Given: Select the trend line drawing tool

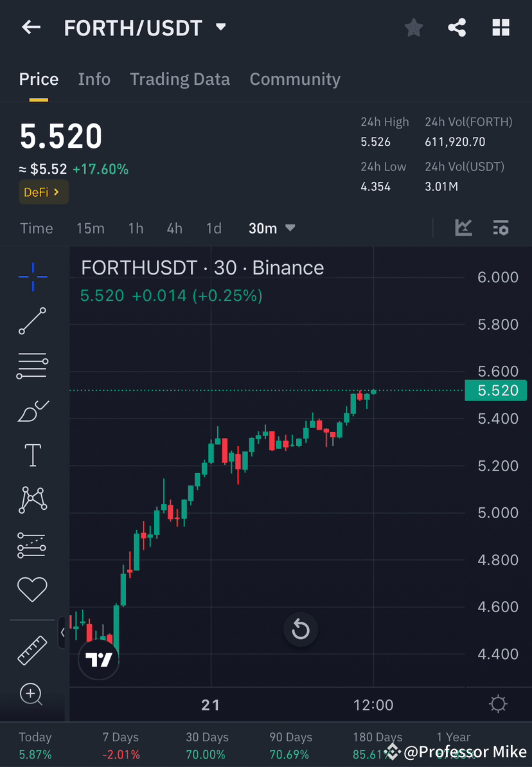Looking at the screenshot, I should point(32,321).
